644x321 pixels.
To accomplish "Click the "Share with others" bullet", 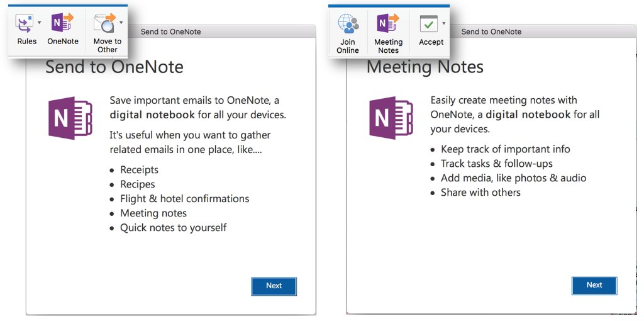I will (x=481, y=193).
